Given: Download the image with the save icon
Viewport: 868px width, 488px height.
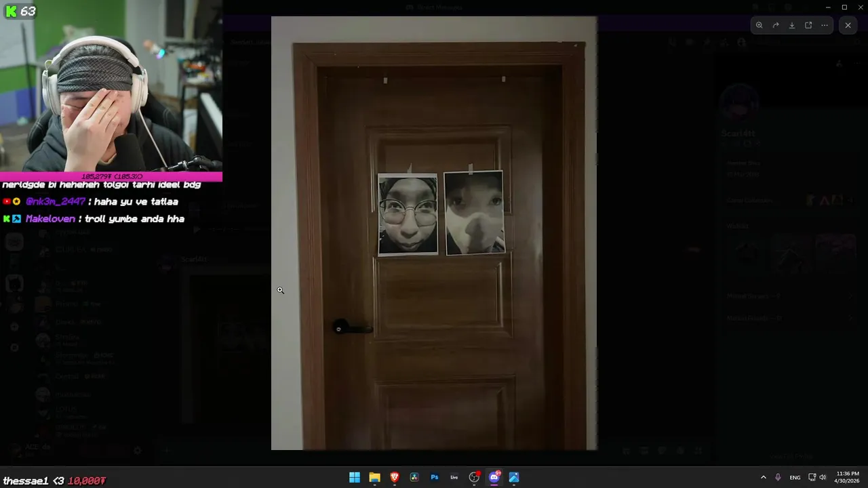Looking at the screenshot, I should pyautogui.click(x=792, y=25).
